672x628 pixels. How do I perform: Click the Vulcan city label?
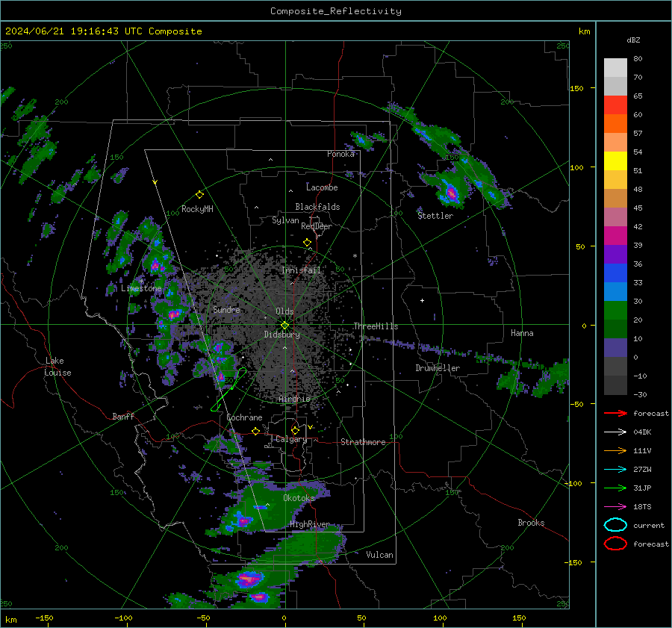coord(380,555)
